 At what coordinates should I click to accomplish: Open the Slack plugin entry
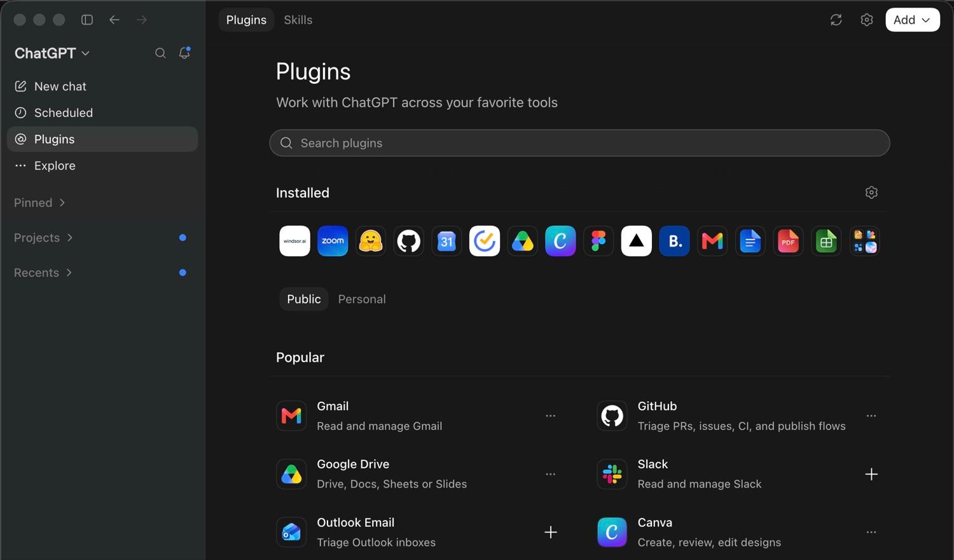(x=739, y=474)
